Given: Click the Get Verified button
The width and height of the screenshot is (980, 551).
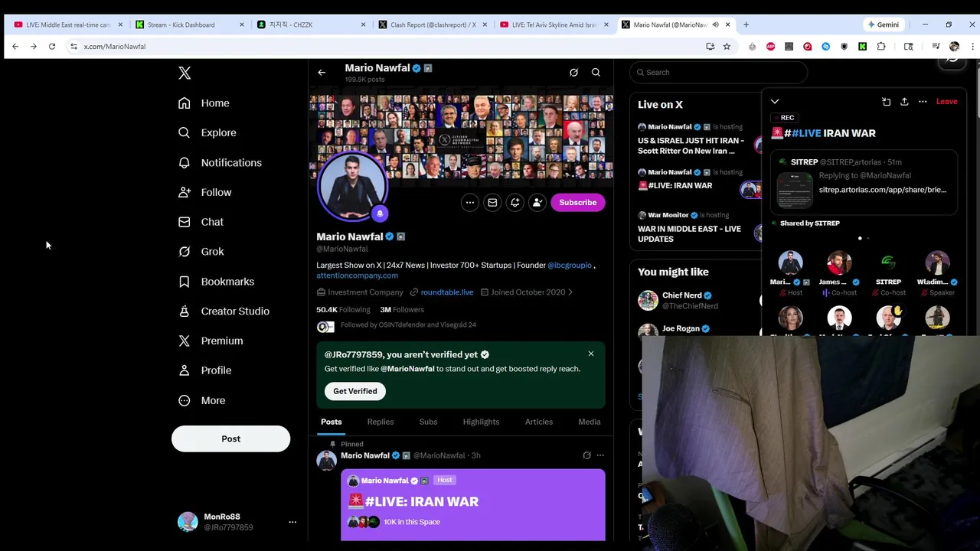Looking at the screenshot, I should (355, 391).
